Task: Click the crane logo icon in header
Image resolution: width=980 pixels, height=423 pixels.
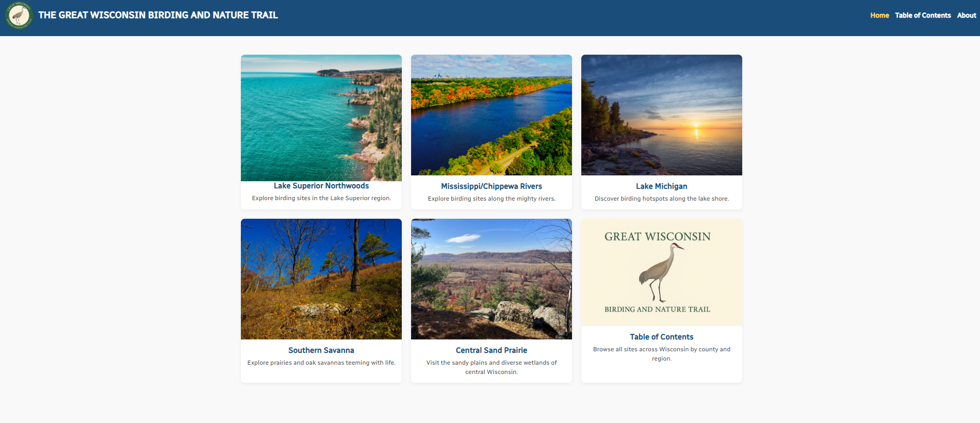Action: [19, 15]
